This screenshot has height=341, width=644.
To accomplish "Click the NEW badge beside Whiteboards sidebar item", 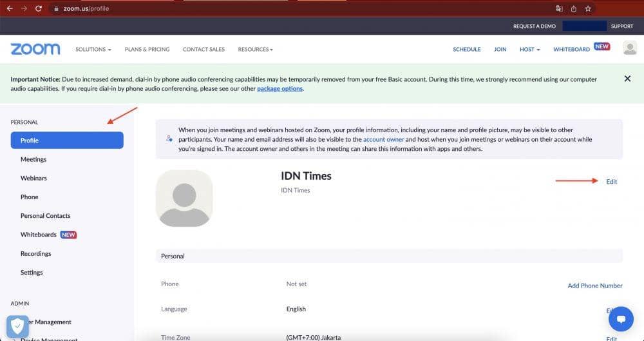I will coord(69,235).
